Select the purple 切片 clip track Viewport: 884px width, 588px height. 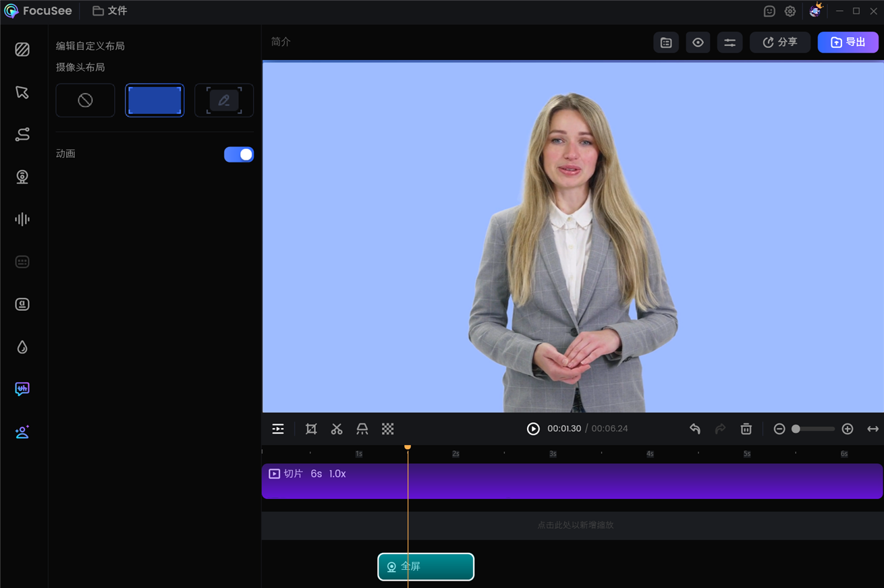click(x=572, y=481)
